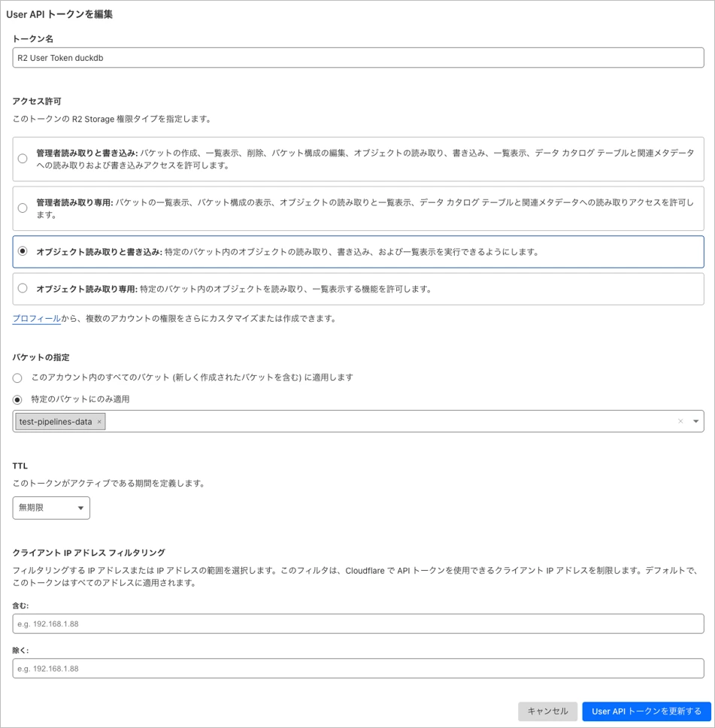Screen dimensions: 715x728
Task: Select 管理者読み取りと書き込み permission
Action: tap(23, 159)
